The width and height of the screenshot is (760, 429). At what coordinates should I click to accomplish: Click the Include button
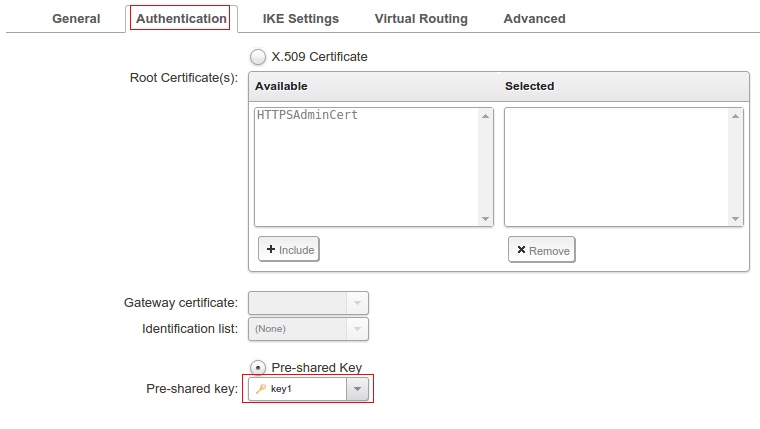click(289, 249)
